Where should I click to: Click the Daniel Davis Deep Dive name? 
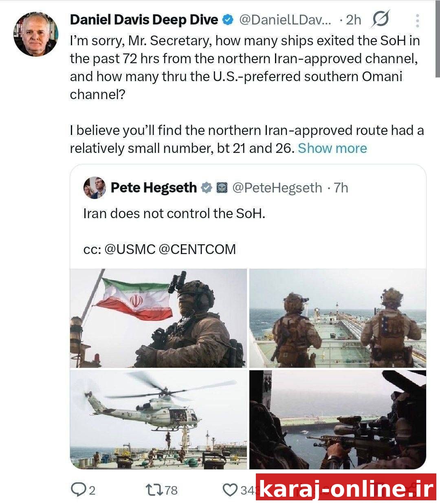click(144, 20)
